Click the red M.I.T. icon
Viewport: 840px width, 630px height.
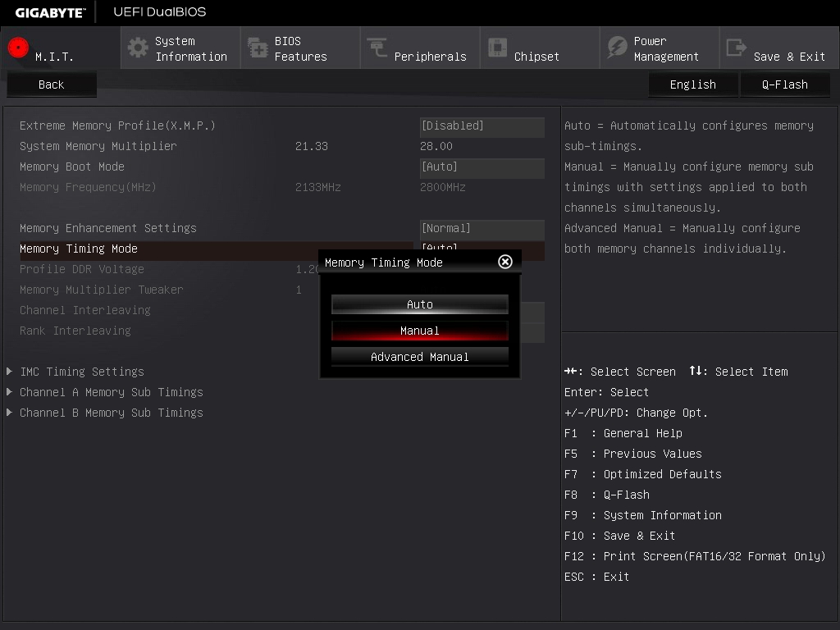pyautogui.click(x=18, y=48)
